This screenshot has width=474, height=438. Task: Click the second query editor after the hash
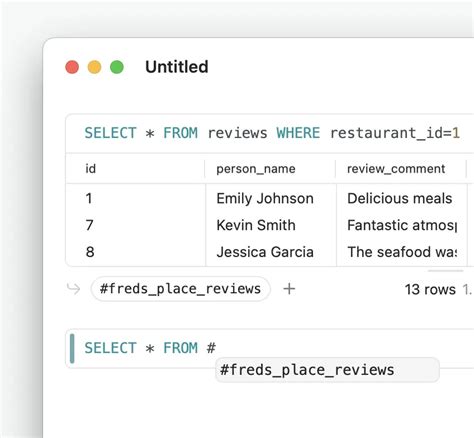tap(270, 348)
